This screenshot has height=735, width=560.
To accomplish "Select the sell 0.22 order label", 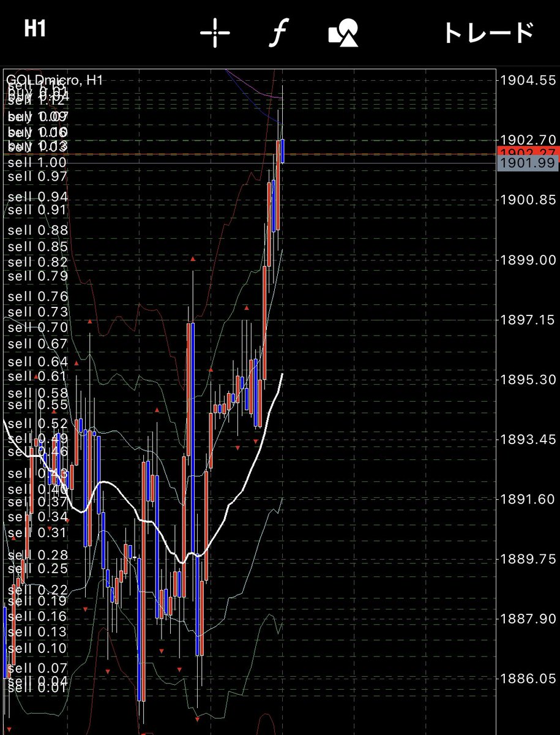I will click(37, 590).
